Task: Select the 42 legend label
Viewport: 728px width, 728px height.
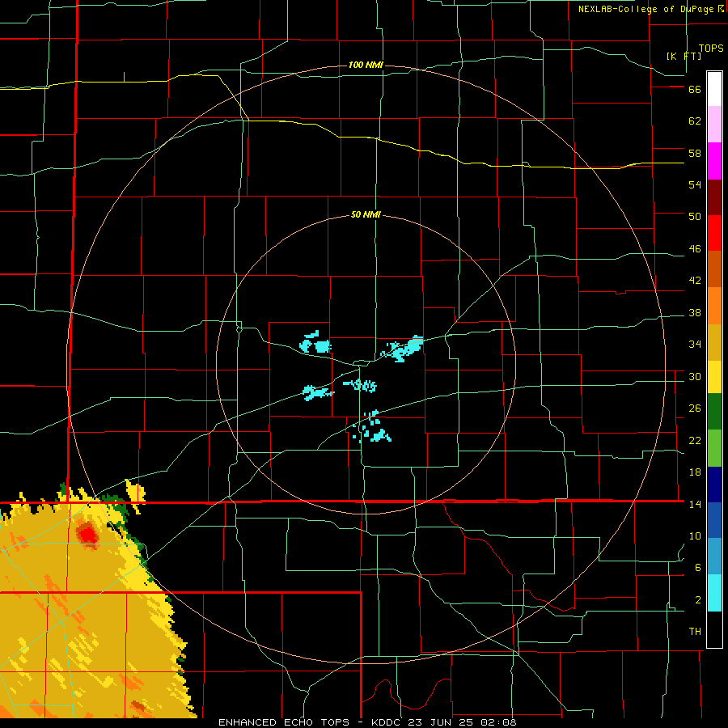Action: 695,281
